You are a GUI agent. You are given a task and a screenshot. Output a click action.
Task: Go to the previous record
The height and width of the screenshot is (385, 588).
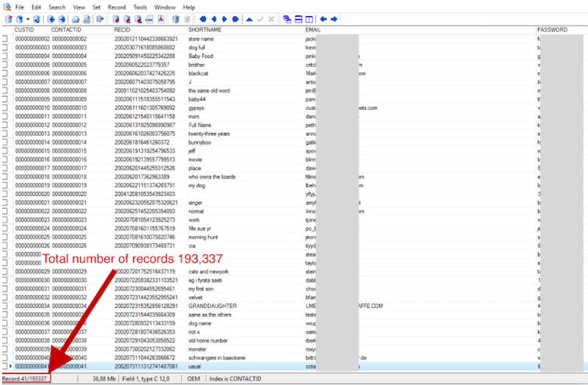pyautogui.click(x=214, y=19)
